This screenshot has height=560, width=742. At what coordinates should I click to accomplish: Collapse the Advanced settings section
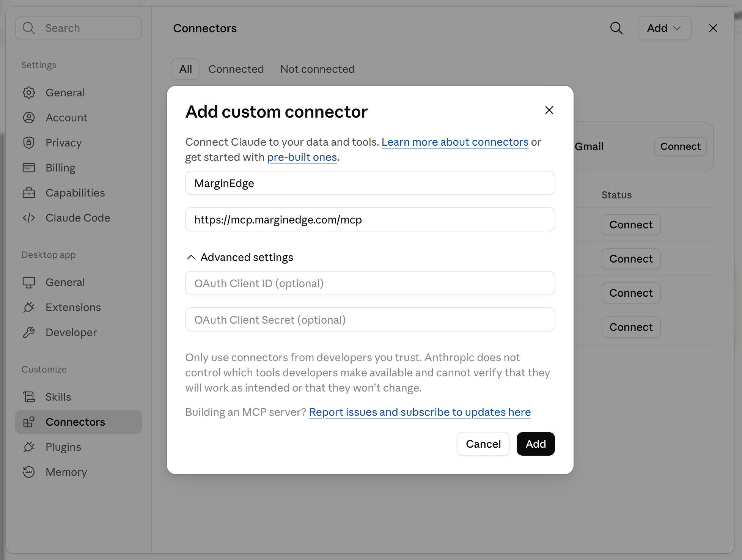click(x=240, y=257)
